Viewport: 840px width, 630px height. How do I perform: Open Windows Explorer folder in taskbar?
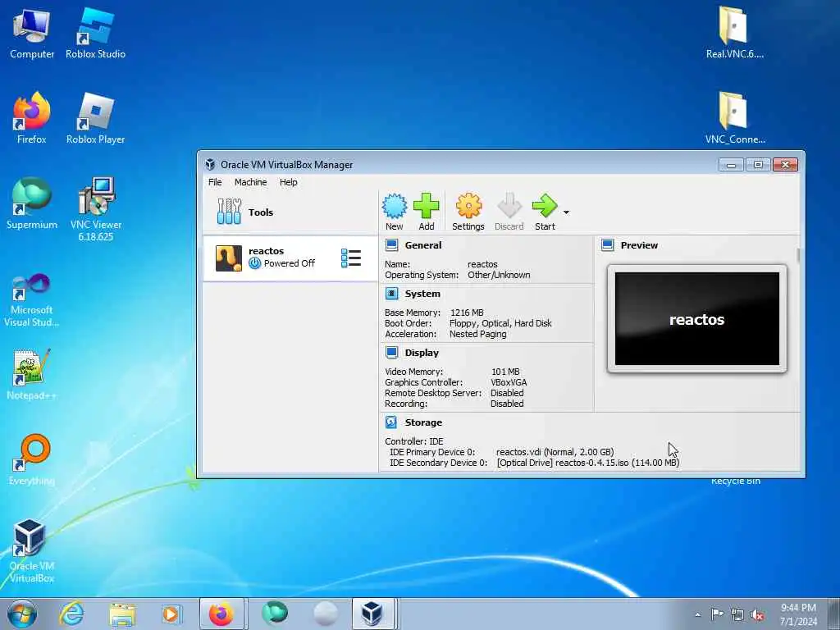coord(122,614)
